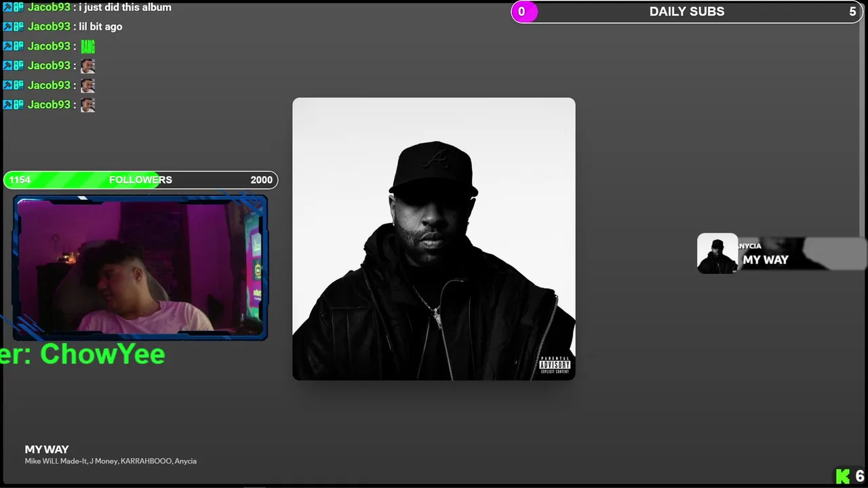The image size is (868, 488).
Task: Click the "MY WAY" song title above the artist list
Action: coord(47,449)
